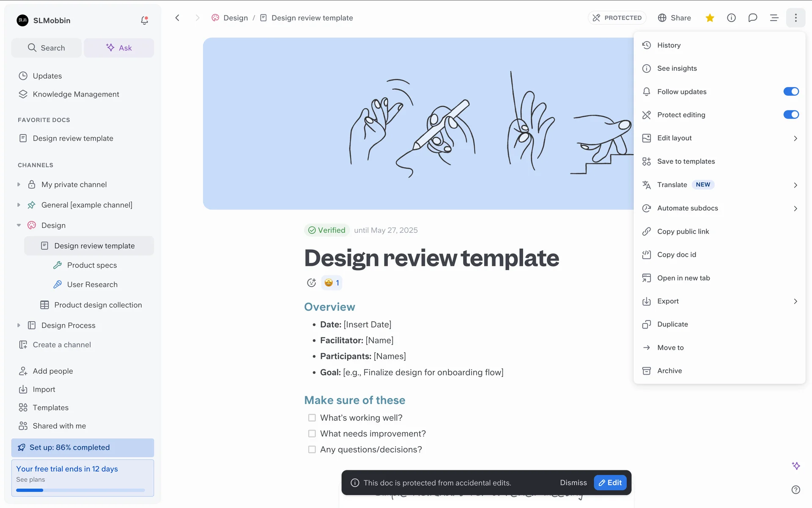Open the table of contents icon
Image resolution: width=812 pixels, height=508 pixels.
click(x=774, y=18)
